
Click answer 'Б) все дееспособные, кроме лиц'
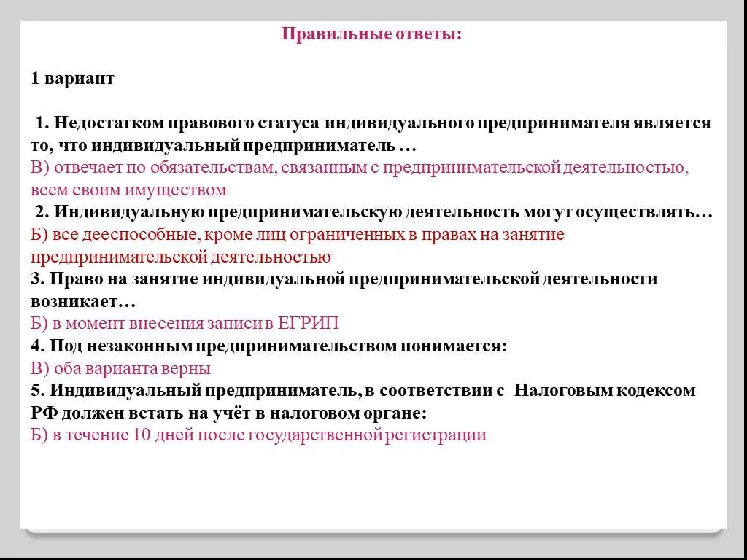coord(298,234)
